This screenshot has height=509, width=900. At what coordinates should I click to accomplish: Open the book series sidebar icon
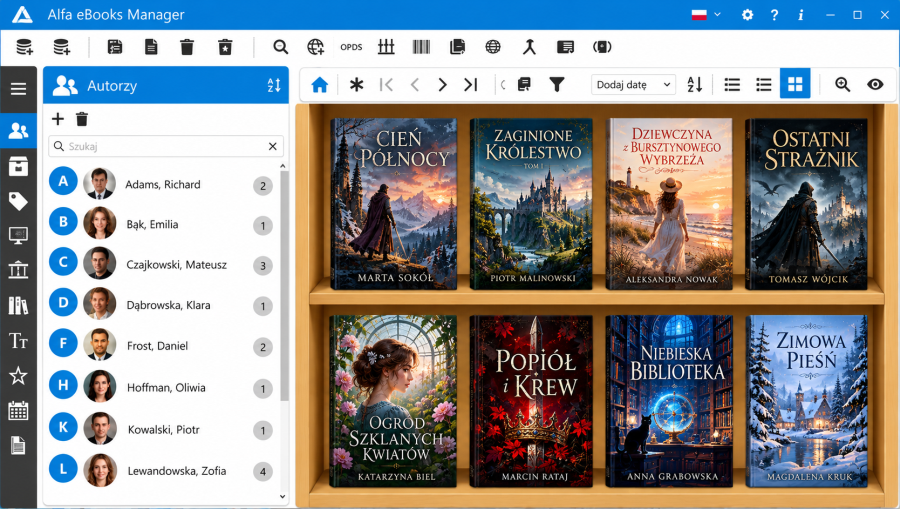pos(18,306)
